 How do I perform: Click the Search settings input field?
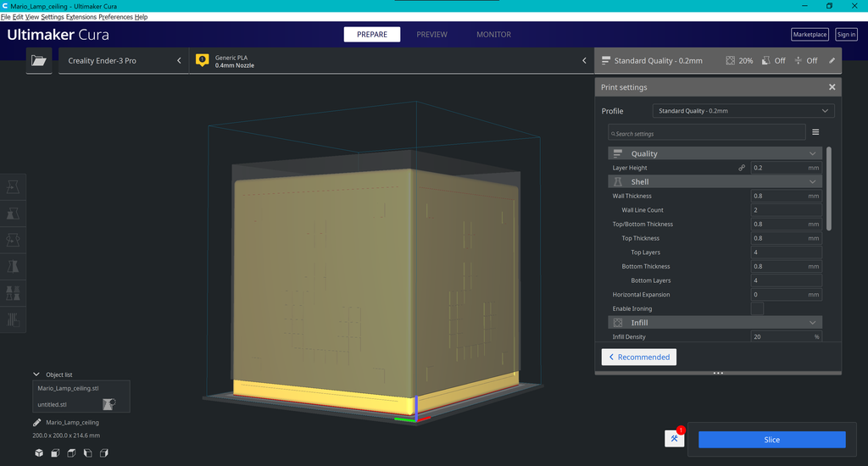[706, 133]
